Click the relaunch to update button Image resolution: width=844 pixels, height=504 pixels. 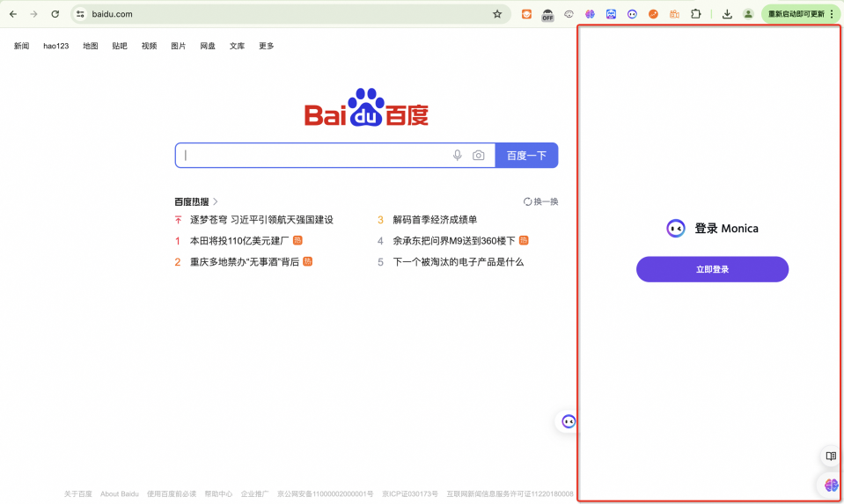tap(800, 14)
